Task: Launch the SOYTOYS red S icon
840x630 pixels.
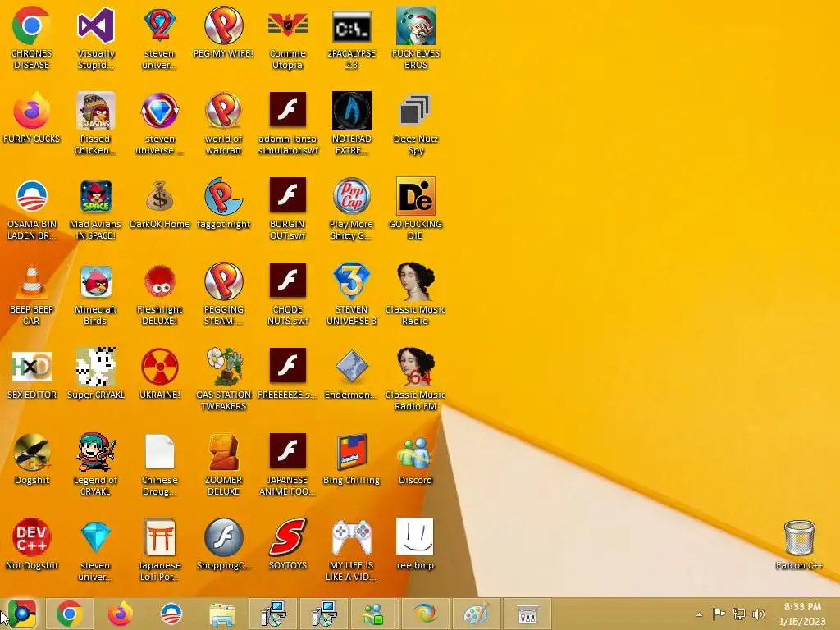Action: [x=288, y=536]
